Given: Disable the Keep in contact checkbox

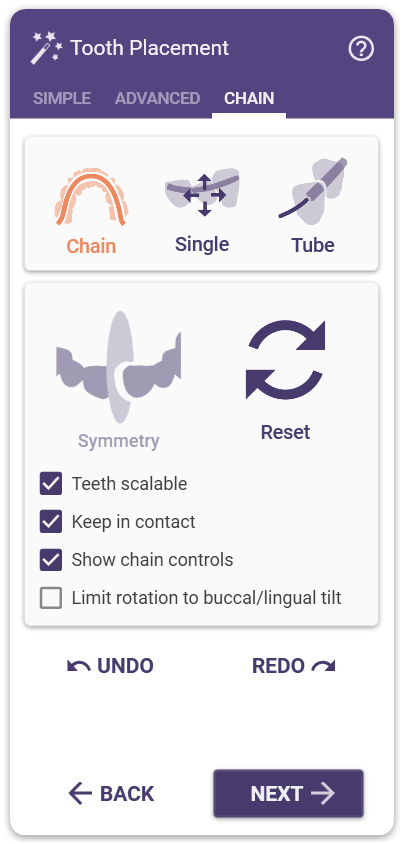Looking at the screenshot, I should [51, 522].
